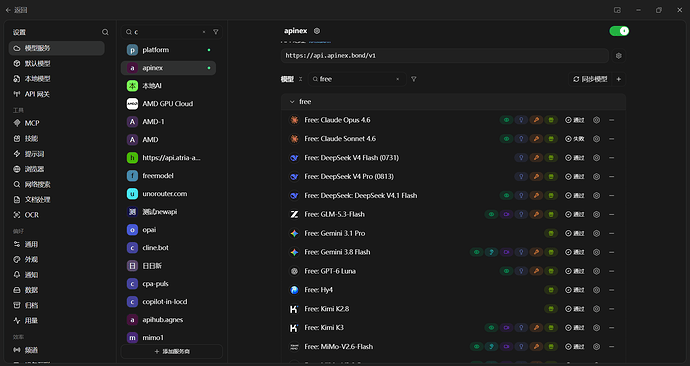The width and height of the screenshot is (690, 366).
Task: Click the add model plus icon
Action: (618, 79)
